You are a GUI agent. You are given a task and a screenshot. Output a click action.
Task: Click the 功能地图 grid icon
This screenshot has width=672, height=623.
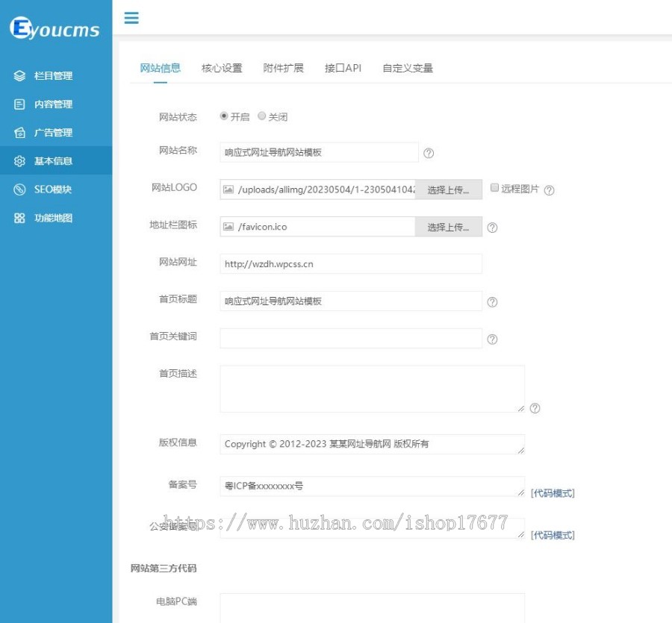19,218
